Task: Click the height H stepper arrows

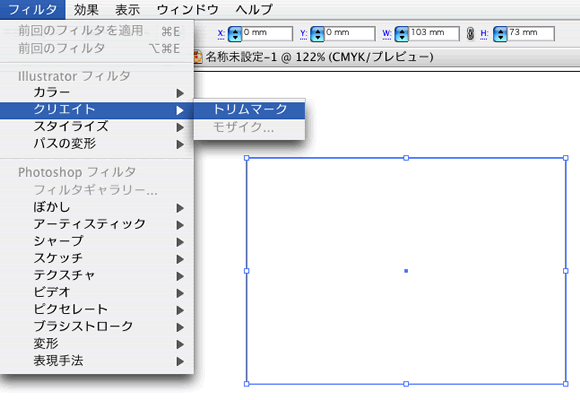Action: (500, 34)
